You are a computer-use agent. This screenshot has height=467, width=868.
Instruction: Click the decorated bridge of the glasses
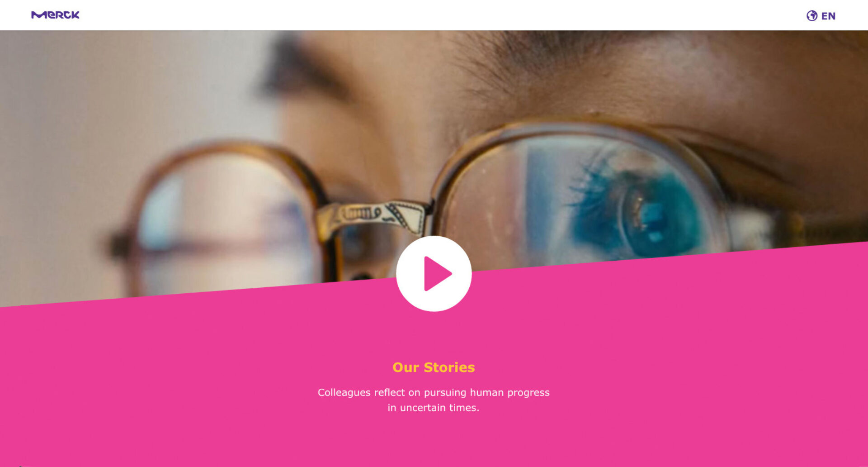pyautogui.click(x=375, y=216)
